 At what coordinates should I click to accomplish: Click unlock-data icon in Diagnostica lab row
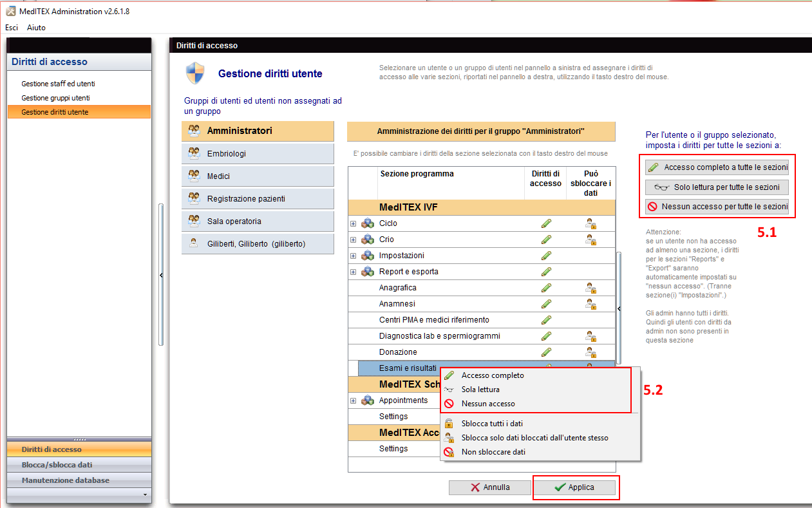(x=590, y=336)
